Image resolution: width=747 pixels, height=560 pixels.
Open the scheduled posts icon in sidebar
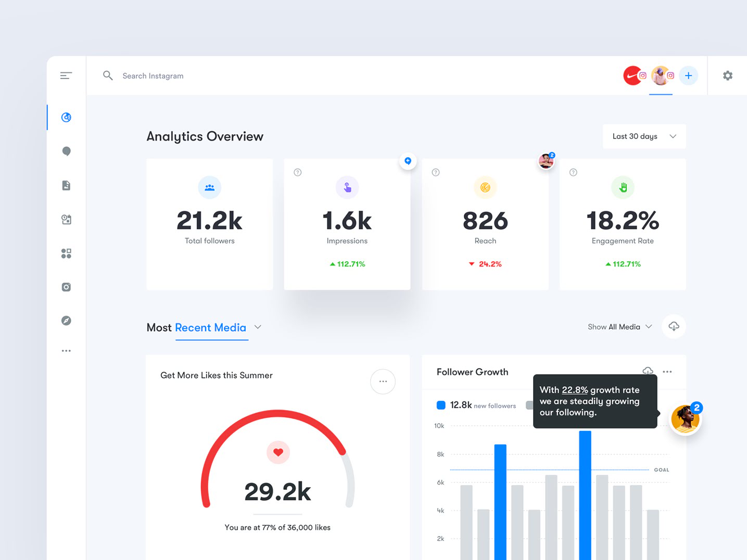point(66,219)
